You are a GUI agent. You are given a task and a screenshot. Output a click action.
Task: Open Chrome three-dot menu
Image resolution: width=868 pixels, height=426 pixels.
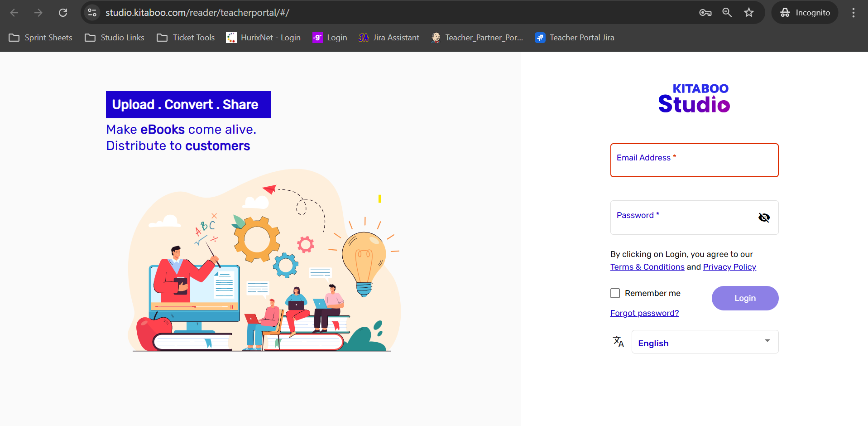tap(854, 13)
